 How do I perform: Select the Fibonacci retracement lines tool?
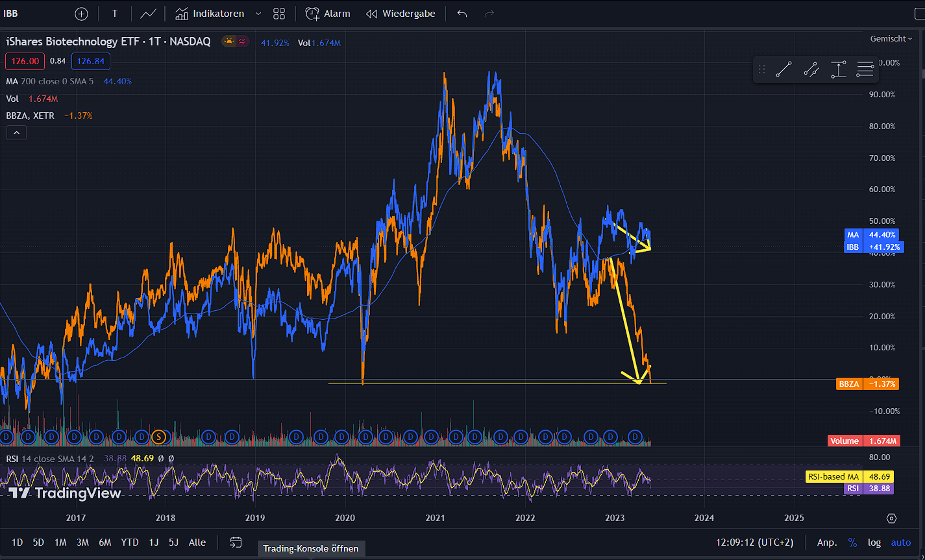tap(865, 69)
